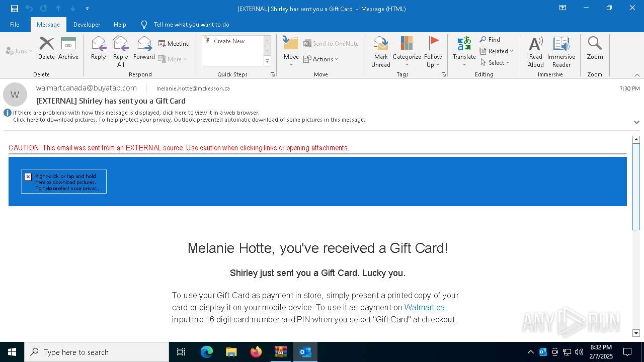Translate the message
The image size is (644, 362).
pyautogui.click(x=464, y=51)
